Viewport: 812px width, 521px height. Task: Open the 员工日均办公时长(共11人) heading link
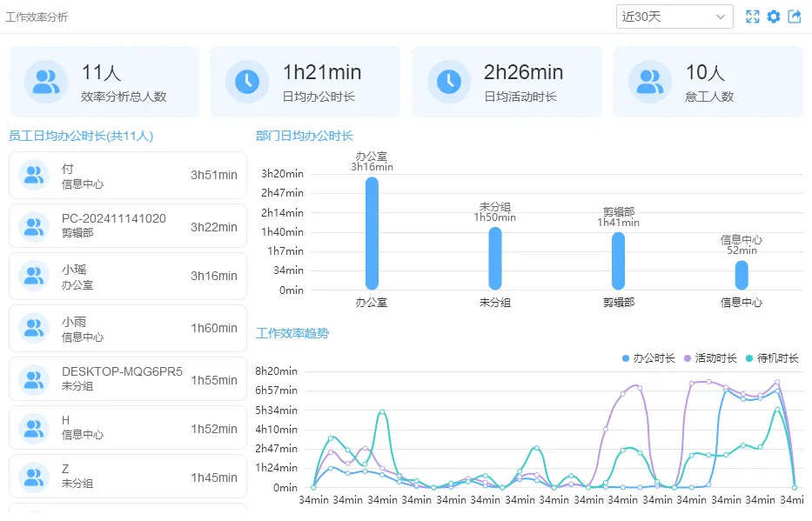coord(81,136)
